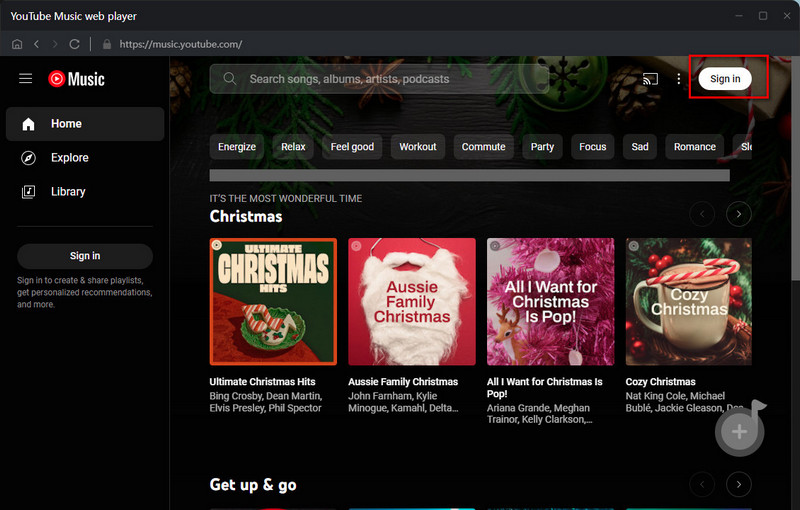
Task: Select the Feel good mood chip
Action: tap(352, 147)
